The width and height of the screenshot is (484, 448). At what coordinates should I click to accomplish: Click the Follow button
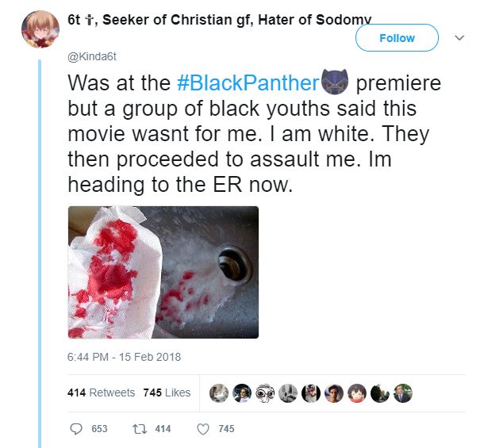[x=397, y=37]
